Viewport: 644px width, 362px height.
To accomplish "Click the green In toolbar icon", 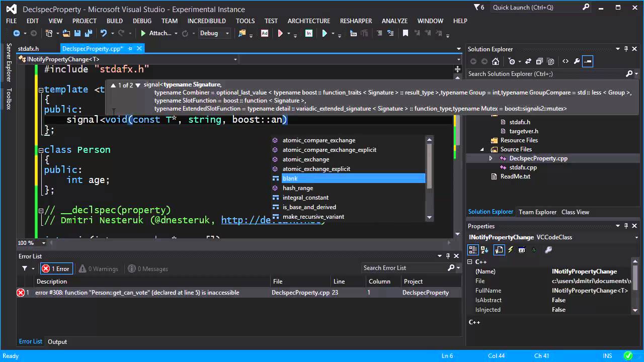I will click(x=309, y=33).
